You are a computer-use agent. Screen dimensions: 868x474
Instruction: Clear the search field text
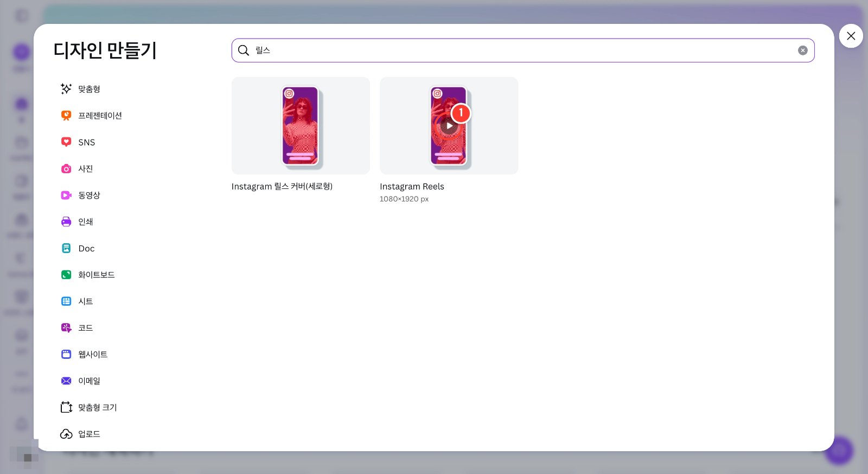pos(803,50)
